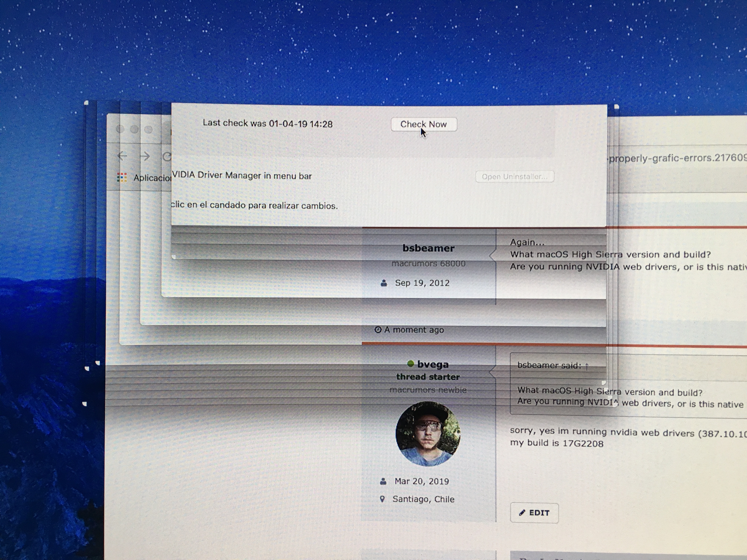
Task: Click the 'thread starter' label under bvega
Action: (x=428, y=377)
